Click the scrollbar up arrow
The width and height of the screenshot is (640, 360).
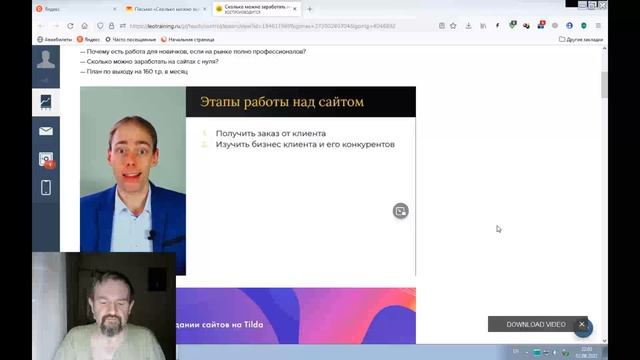(x=604, y=49)
